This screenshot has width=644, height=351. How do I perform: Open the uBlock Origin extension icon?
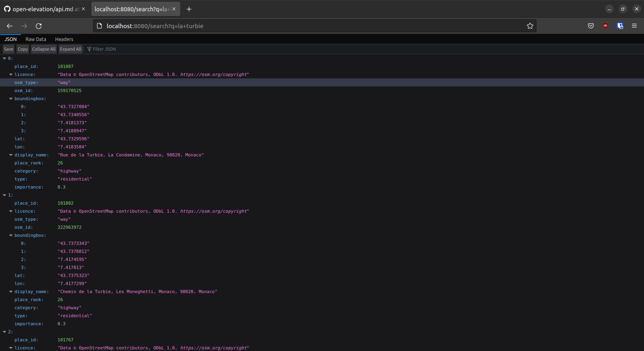click(605, 26)
